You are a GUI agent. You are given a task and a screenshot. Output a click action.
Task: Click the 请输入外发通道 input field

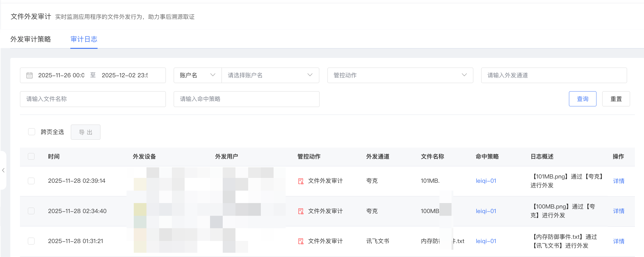pyautogui.click(x=554, y=75)
